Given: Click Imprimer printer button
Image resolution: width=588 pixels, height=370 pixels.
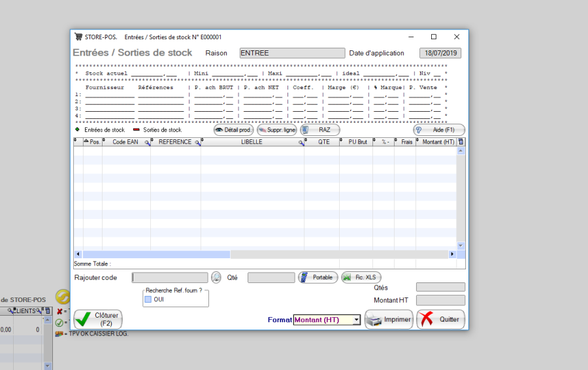Looking at the screenshot, I should click(389, 320).
